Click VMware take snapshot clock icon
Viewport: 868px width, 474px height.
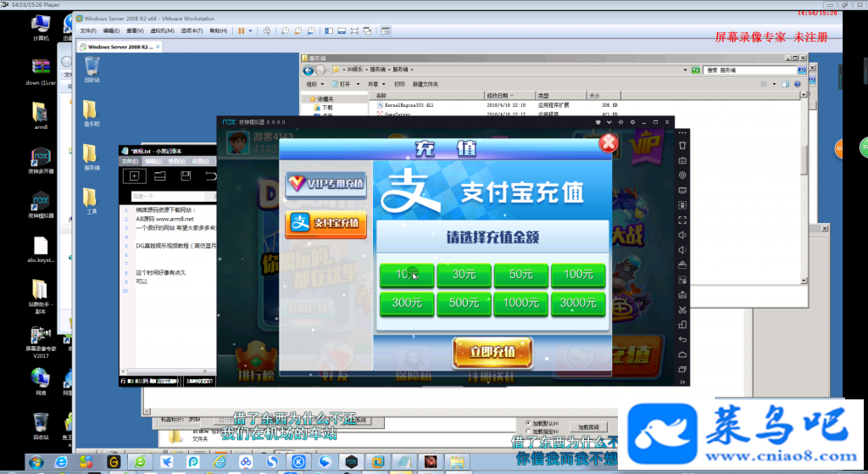tap(285, 31)
